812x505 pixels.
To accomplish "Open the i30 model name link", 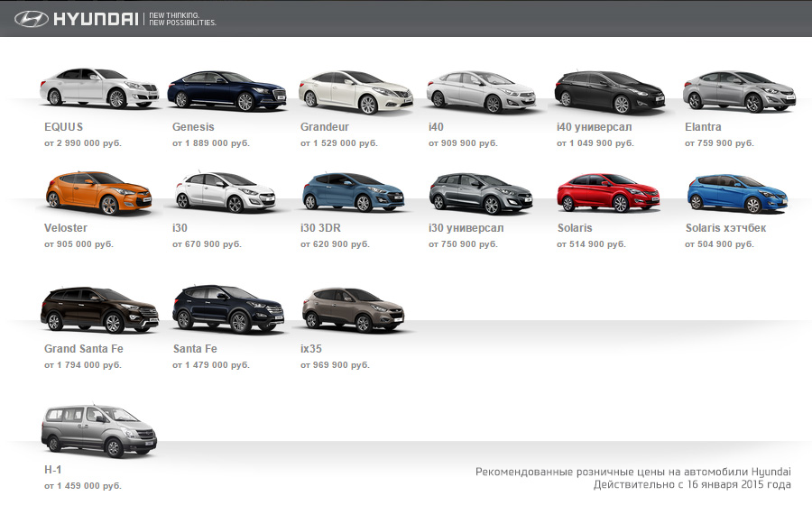I will (180, 228).
